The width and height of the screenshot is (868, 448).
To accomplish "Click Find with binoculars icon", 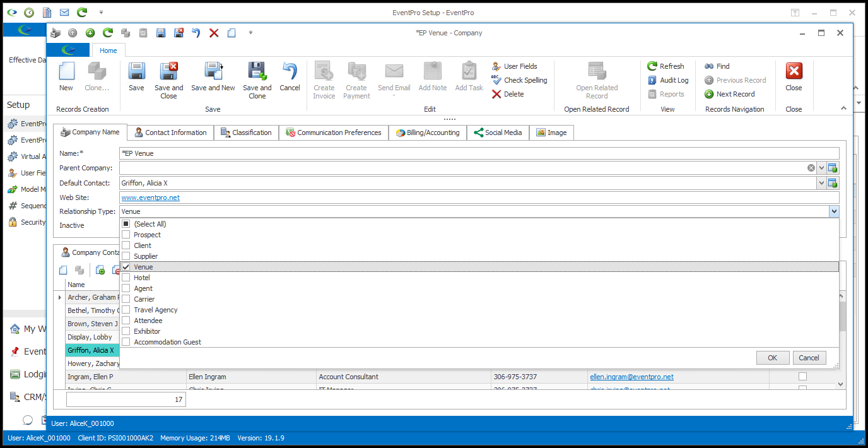I will tap(717, 66).
